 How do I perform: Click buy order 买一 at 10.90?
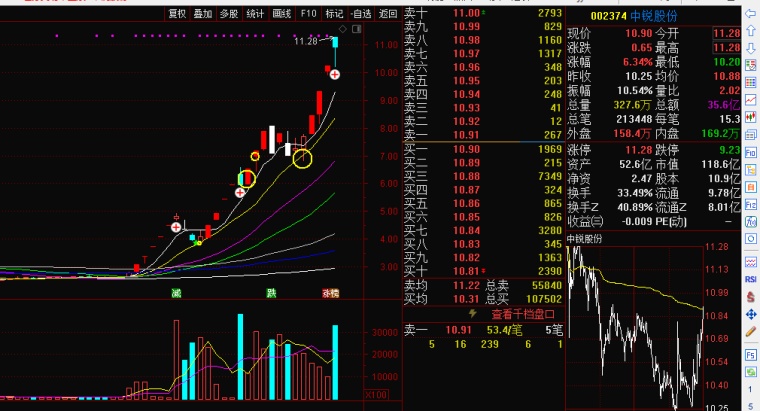pos(483,149)
